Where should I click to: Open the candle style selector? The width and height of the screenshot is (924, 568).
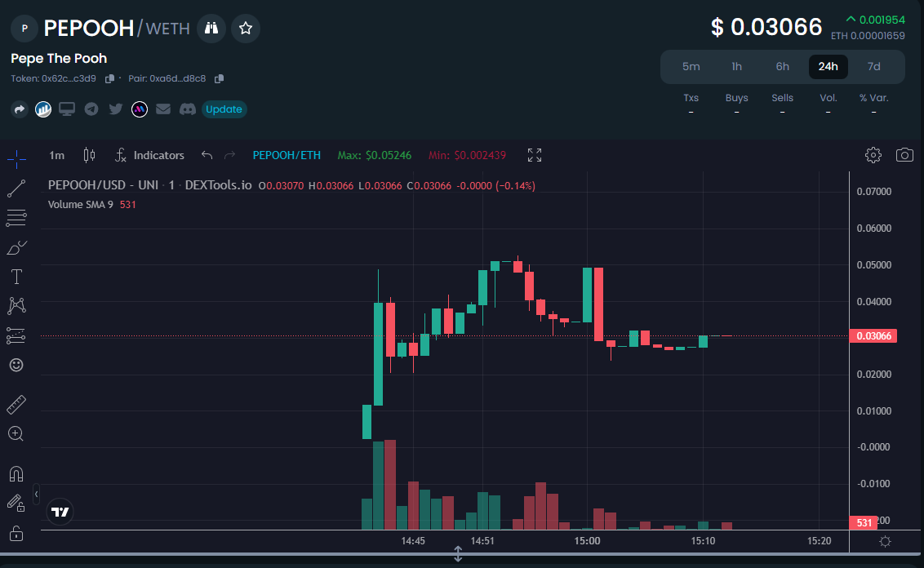click(89, 155)
